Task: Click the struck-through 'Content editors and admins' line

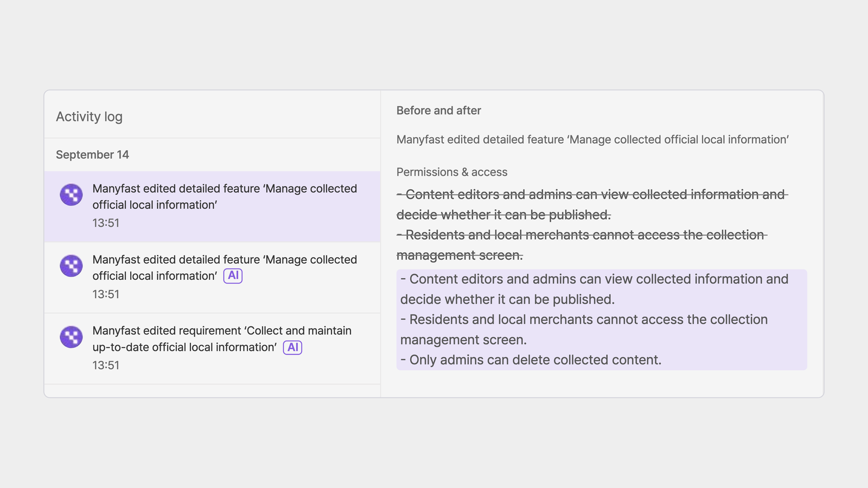Action: point(592,204)
